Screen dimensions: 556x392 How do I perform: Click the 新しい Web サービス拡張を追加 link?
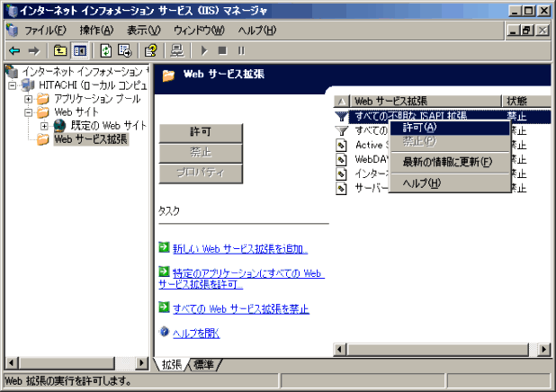pyautogui.click(x=240, y=249)
